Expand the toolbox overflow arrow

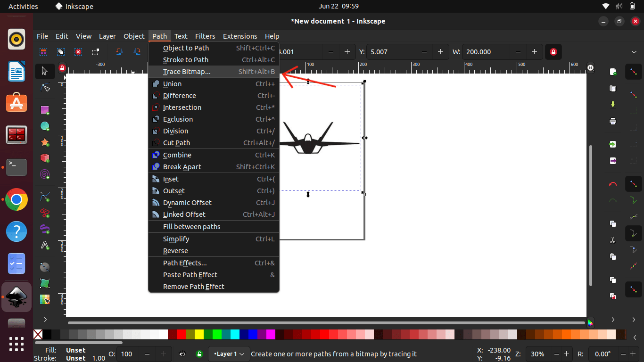point(45,320)
